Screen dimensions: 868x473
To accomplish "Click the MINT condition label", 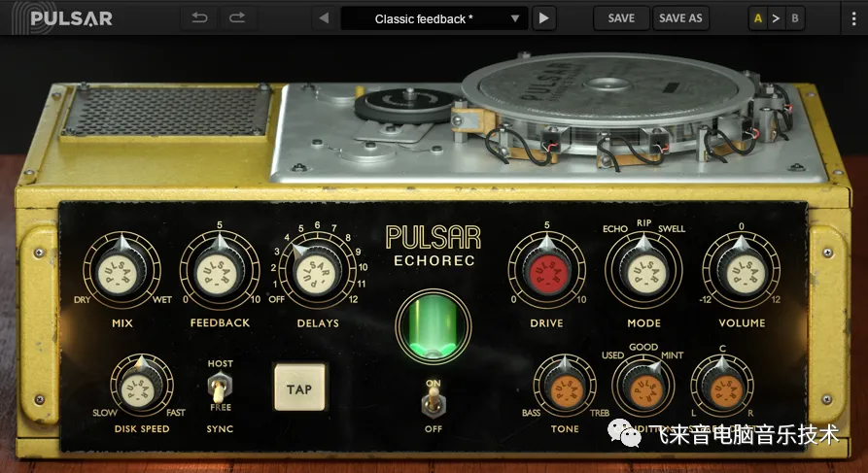I will [x=672, y=355].
